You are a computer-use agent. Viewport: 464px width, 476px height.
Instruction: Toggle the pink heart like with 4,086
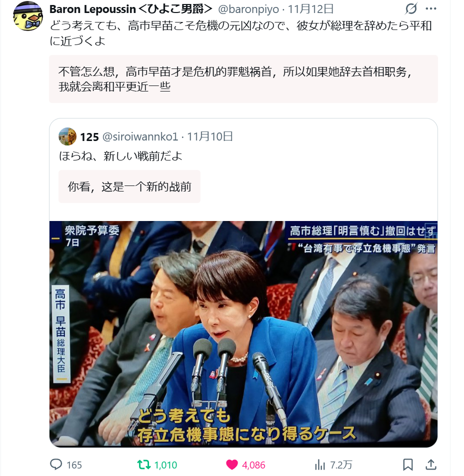(x=246, y=465)
